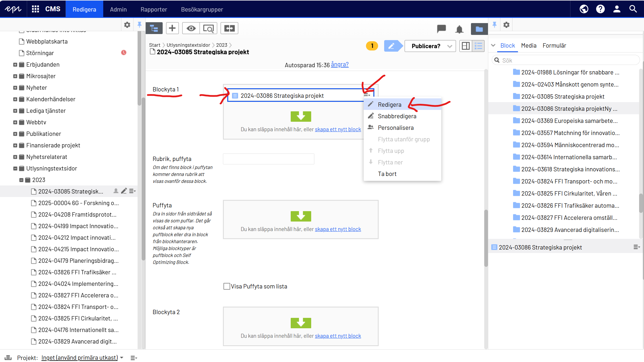Toggle the navigation tree pane icon

click(154, 28)
